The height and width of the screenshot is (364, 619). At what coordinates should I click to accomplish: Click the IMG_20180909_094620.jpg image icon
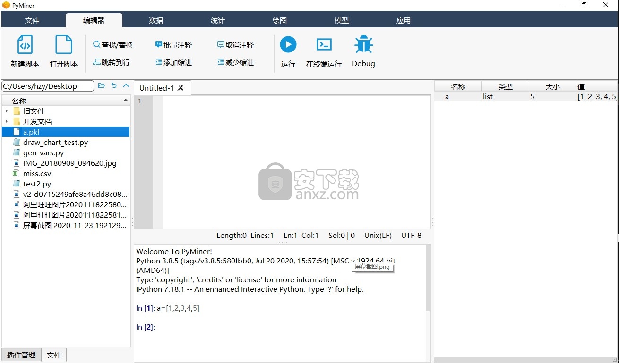click(x=17, y=163)
